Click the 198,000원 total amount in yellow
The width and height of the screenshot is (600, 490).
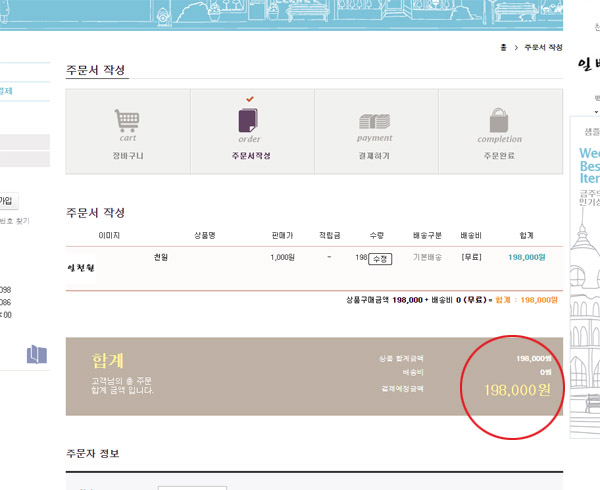517,390
